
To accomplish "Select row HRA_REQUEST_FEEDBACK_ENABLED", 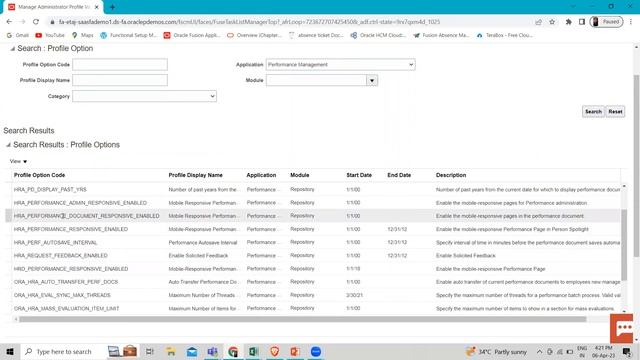I will point(313,256).
